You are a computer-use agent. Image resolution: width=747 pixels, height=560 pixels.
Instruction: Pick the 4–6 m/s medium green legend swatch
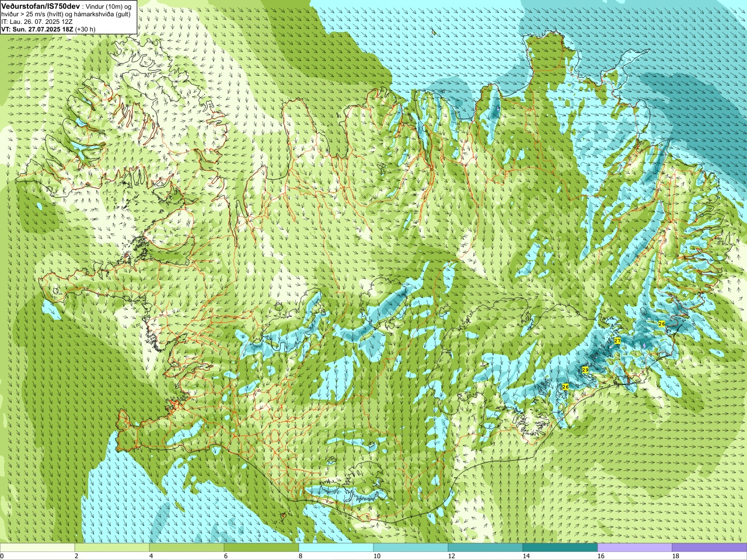click(187, 548)
